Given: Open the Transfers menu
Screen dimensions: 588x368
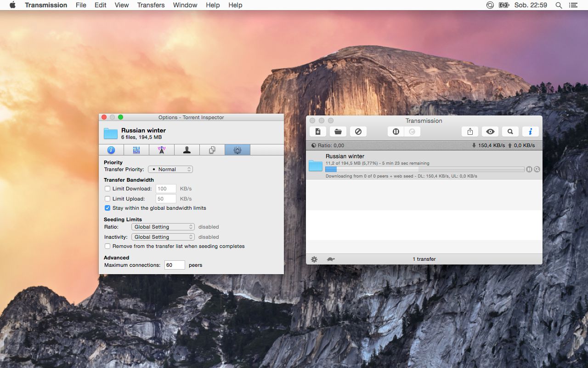Looking at the screenshot, I should click(151, 5).
